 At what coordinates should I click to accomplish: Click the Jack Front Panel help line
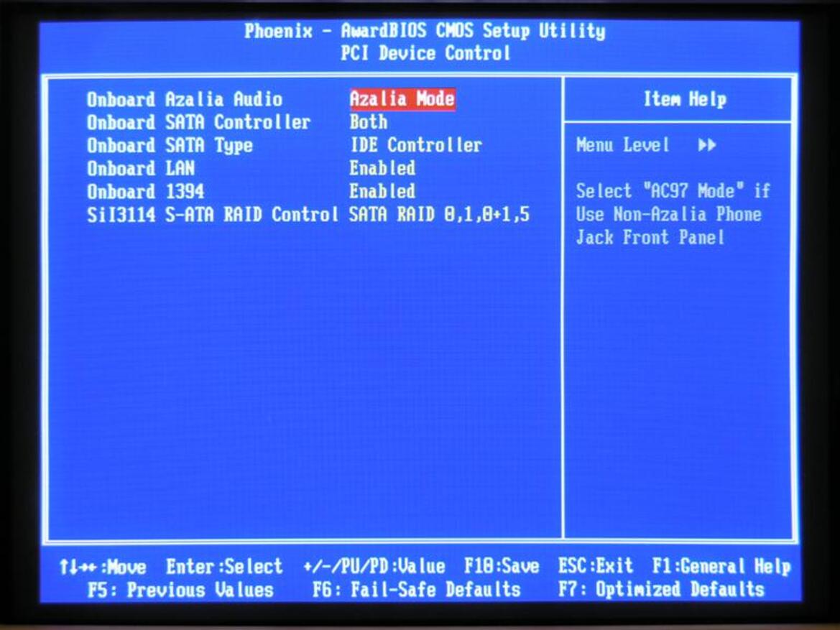tap(650, 237)
